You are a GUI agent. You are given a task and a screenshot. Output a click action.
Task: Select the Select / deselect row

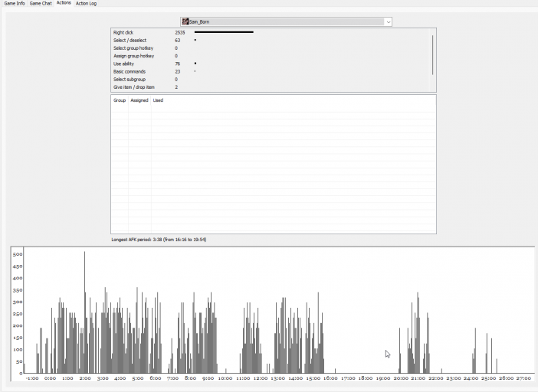tap(271, 41)
